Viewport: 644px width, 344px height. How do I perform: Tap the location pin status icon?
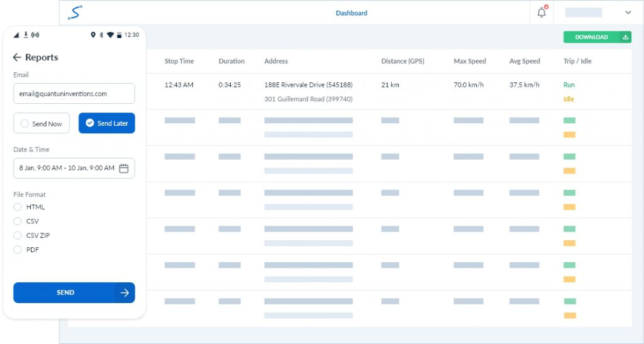coord(93,35)
